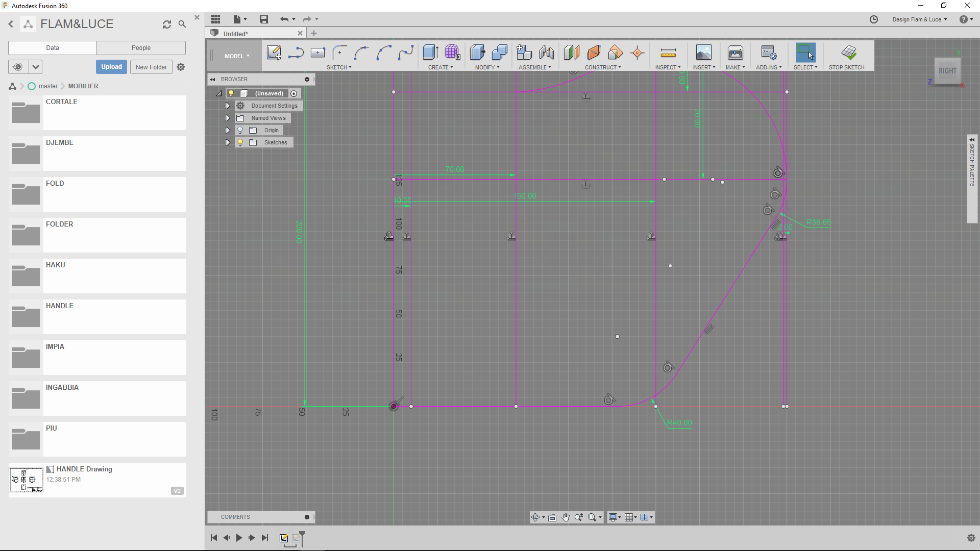Open the Create dropdown menu
The width and height of the screenshot is (980, 551).
pos(440,67)
